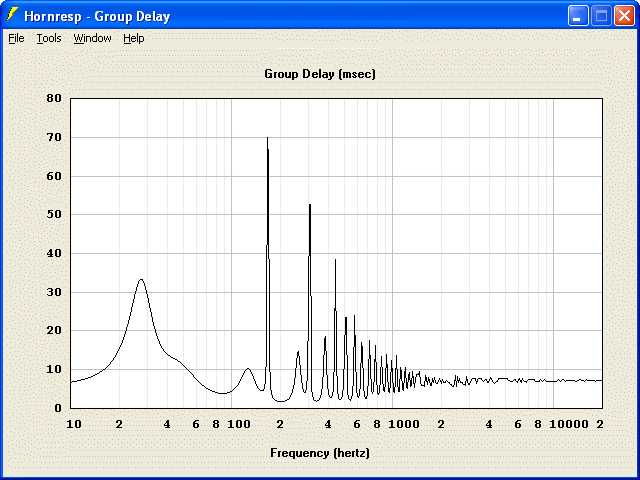Open the Window menu
Viewport: 640px width, 480px height.
tap(92, 38)
